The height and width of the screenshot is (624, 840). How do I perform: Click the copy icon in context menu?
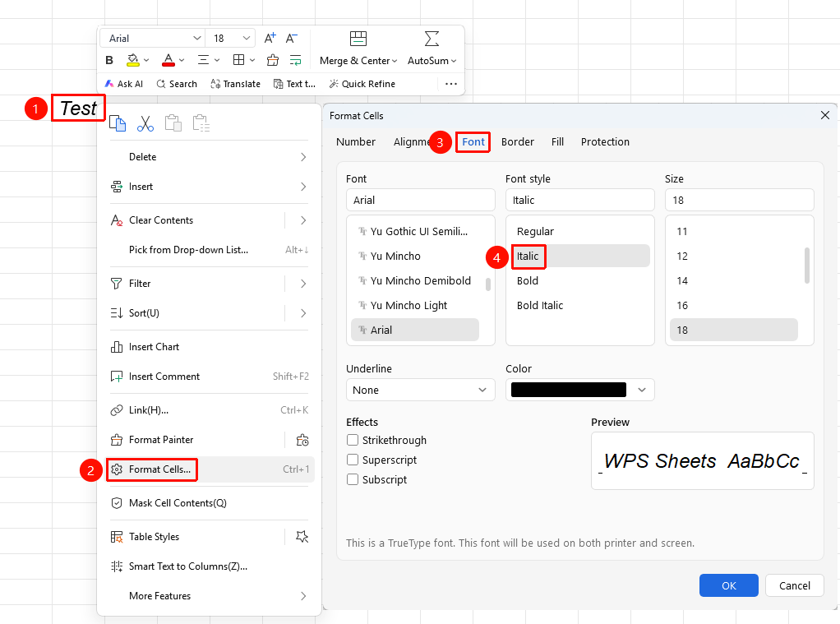[118, 123]
